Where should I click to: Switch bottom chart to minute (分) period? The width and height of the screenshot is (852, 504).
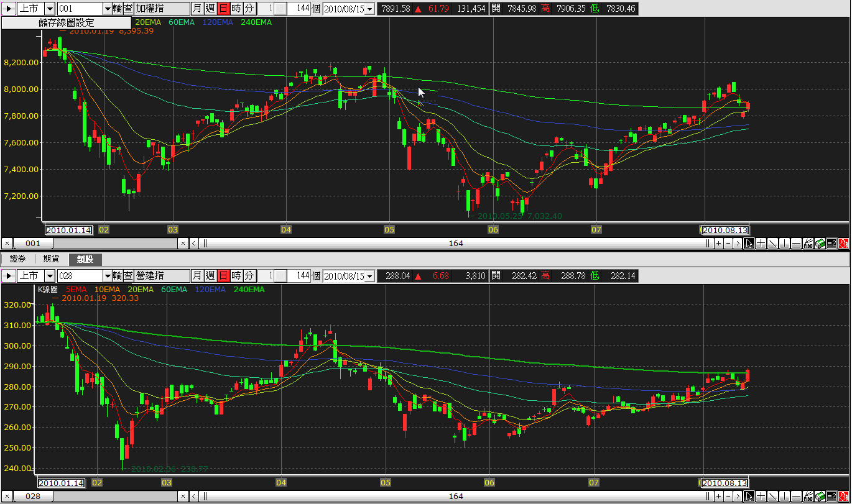tap(249, 275)
